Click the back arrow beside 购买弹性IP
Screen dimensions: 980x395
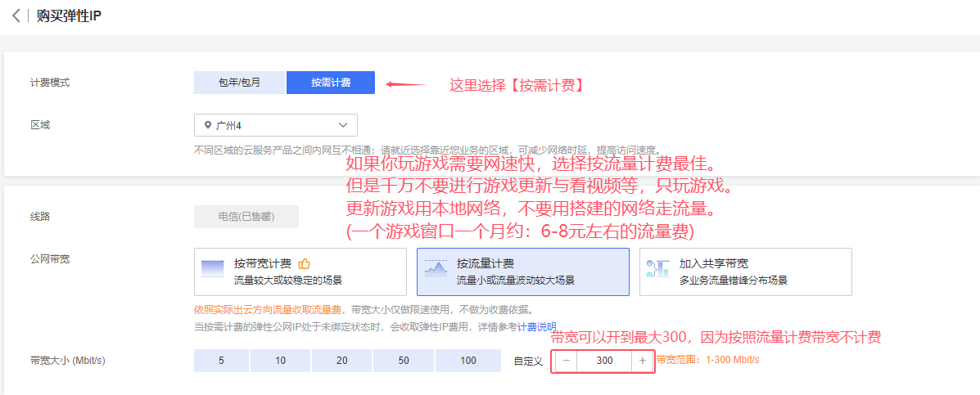[x=16, y=16]
